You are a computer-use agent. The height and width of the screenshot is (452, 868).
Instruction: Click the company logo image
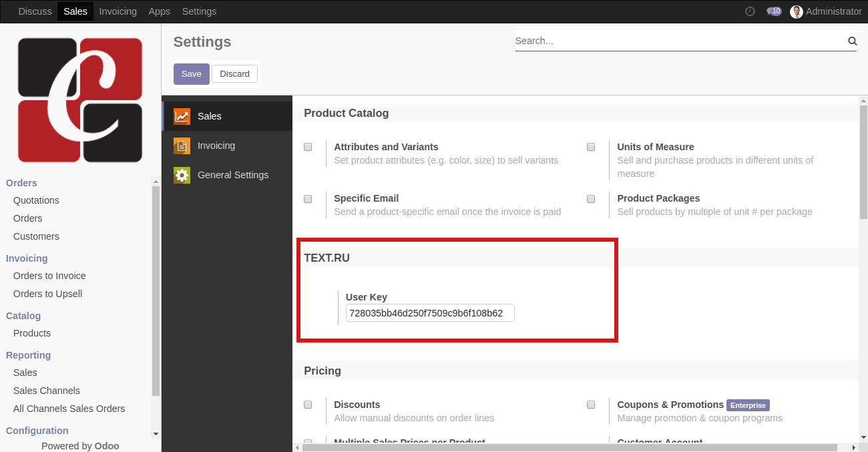[80, 100]
